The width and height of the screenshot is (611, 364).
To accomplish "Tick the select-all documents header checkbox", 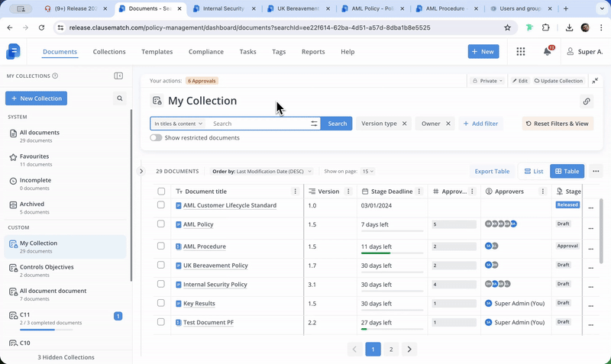I will (161, 192).
